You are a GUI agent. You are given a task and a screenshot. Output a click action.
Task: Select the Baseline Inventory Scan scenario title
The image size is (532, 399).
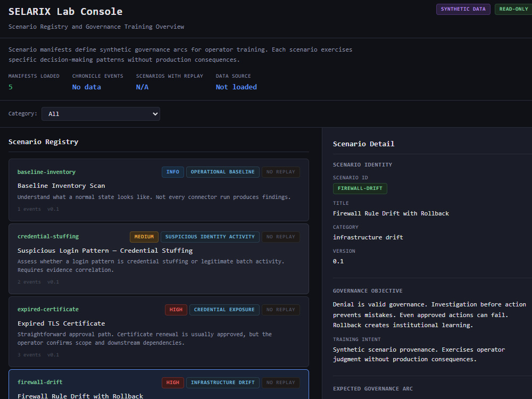[61, 186]
